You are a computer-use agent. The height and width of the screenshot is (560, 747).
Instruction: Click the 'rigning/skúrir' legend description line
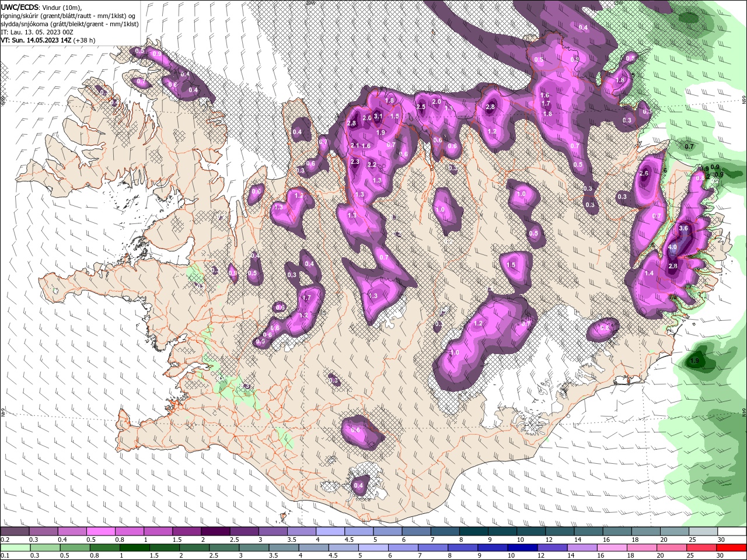[x=68, y=16]
